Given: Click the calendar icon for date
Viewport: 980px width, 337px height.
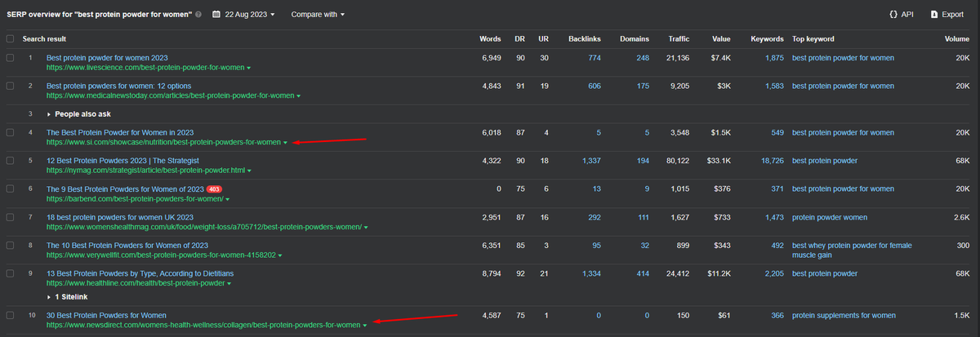Looking at the screenshot, I should click(x=215, y=15).
